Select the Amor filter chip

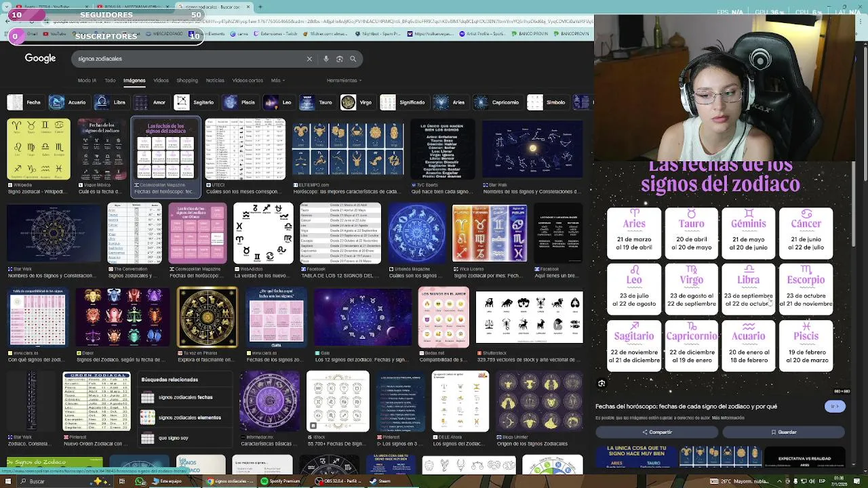151,102
